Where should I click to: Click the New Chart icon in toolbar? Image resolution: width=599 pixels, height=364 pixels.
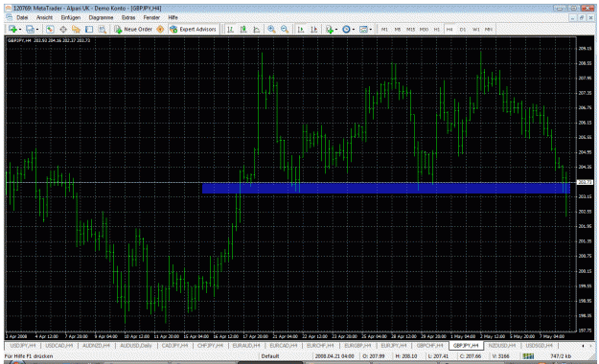tap(12, 29)
